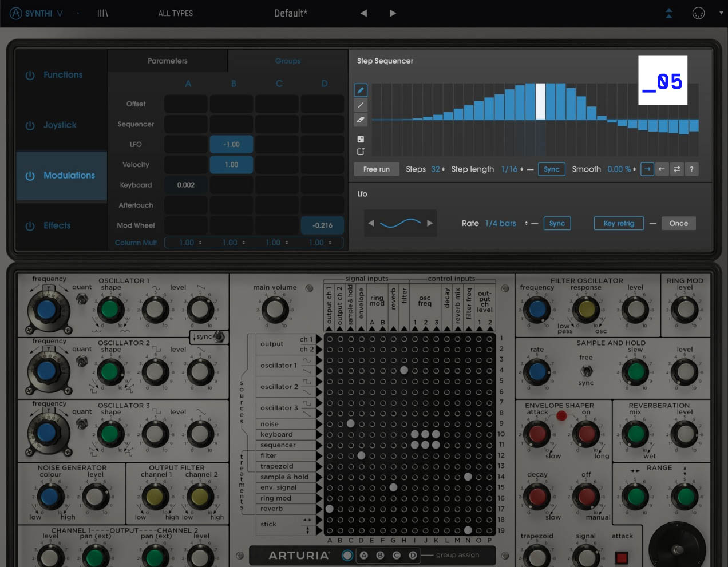Click the question mark help button in sequencer
Viewport: 728px width, 567px height.
692,169
